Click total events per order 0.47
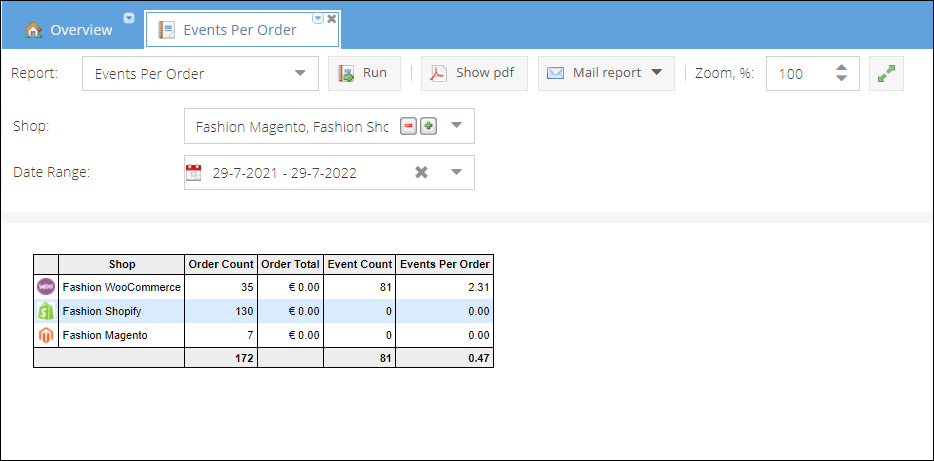Image resolution: width=934 pixels, height=461 pixels. click(479, 358)
